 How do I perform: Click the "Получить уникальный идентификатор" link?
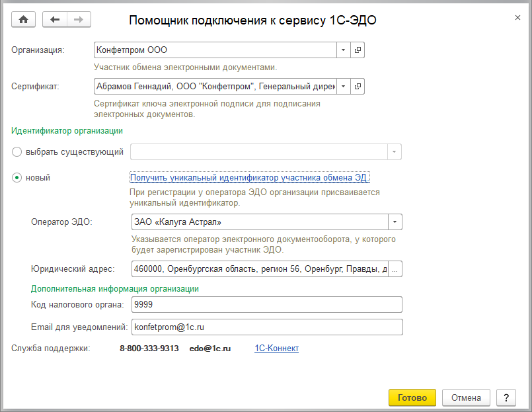tap(249, 177)
